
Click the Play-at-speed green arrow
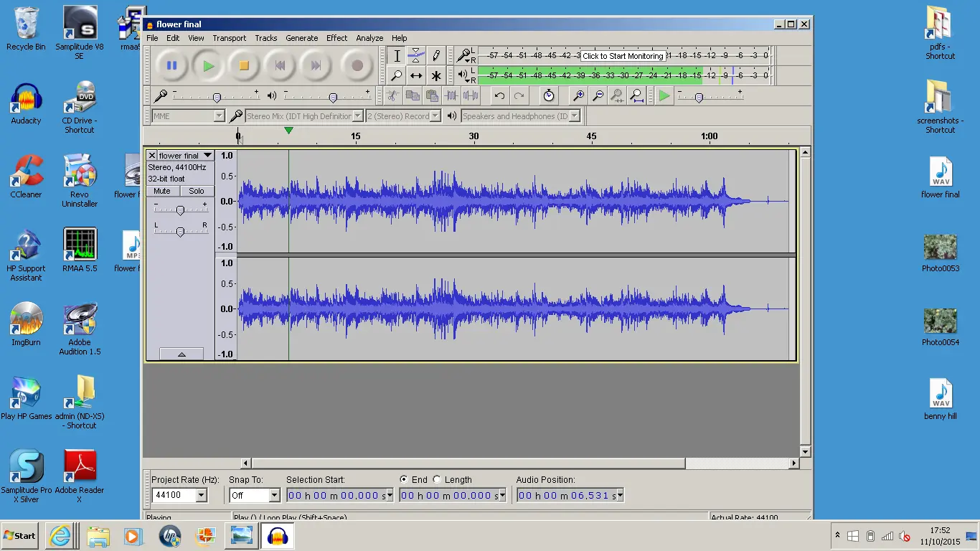pos(664,96)
